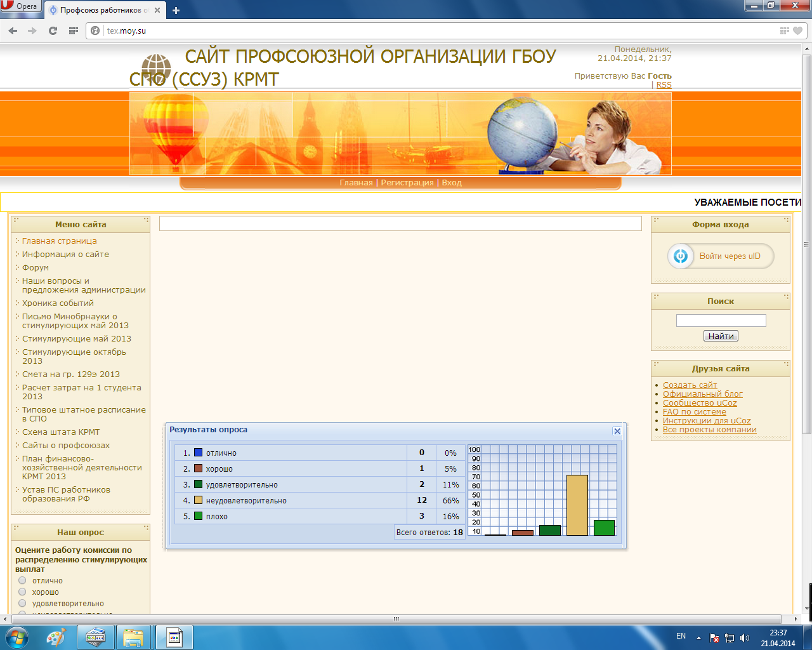
Task: Click the EN language indicator
Action: coord(681,636)
